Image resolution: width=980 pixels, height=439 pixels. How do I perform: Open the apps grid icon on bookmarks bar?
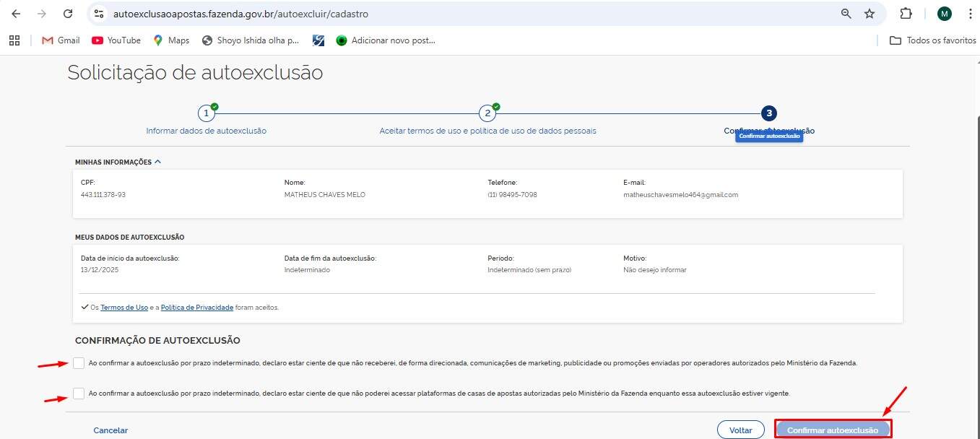[x=14, y=40]
